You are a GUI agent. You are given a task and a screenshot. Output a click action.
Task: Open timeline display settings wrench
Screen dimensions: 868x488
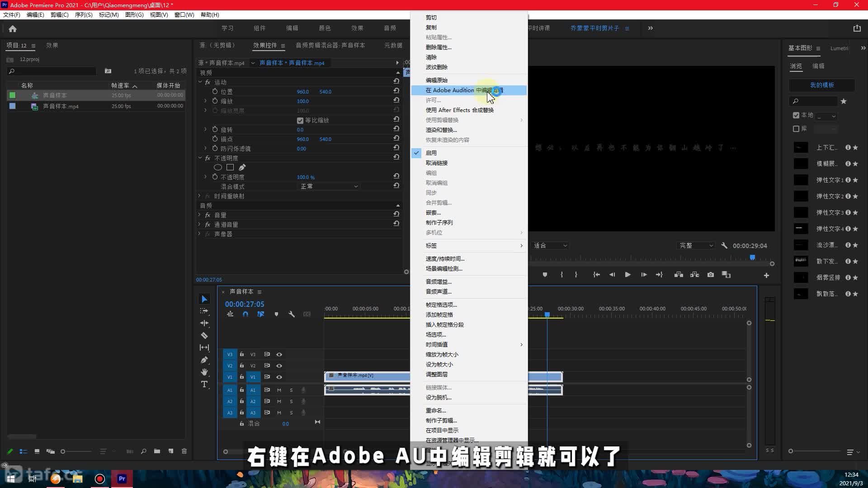[x=292, y=314]
